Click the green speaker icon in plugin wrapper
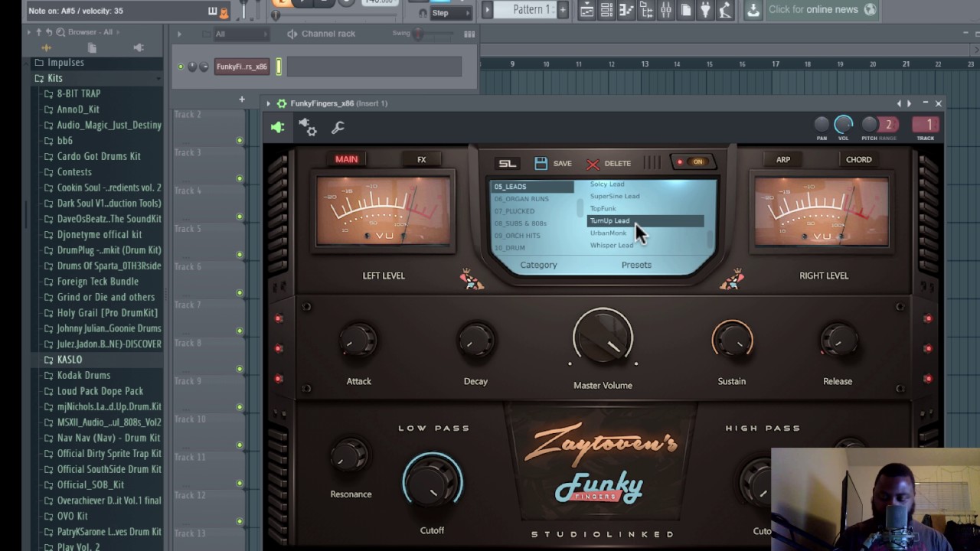The image size is (980, 551). [x=277, y=128]
